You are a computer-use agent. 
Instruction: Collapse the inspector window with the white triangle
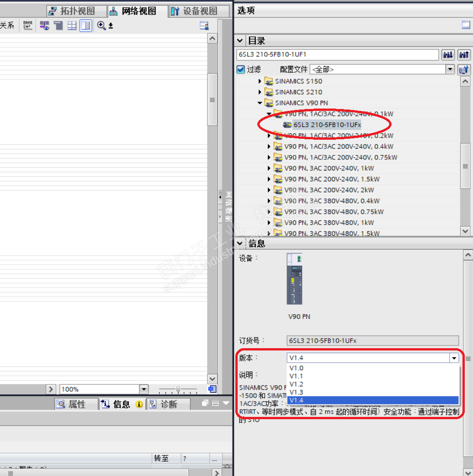(x=226, y=403)
